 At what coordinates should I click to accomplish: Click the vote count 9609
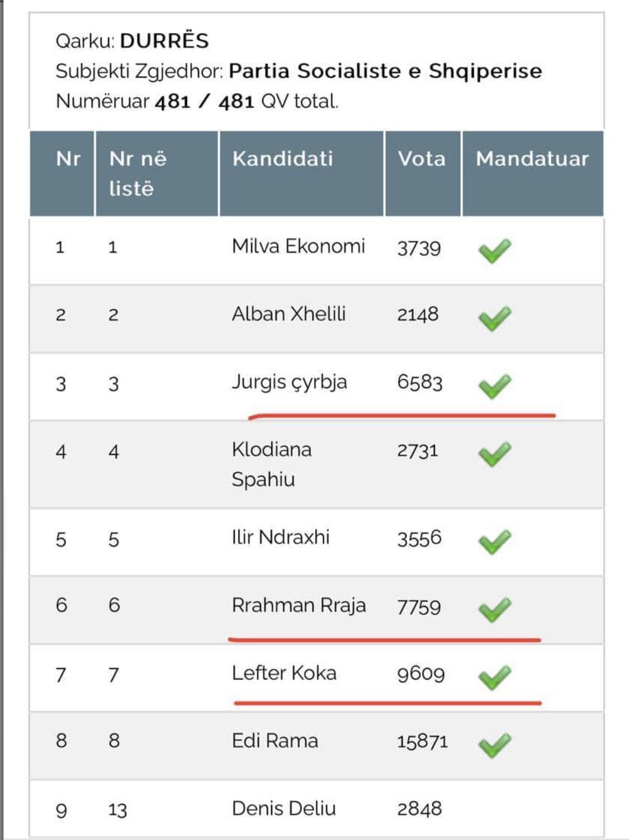pos(420,673)
